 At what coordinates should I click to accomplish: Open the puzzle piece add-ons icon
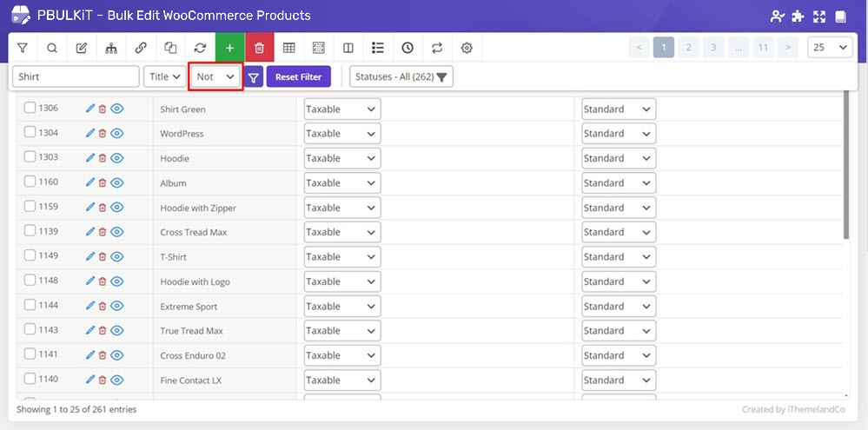pyautogui.click(x=798, y=17)
